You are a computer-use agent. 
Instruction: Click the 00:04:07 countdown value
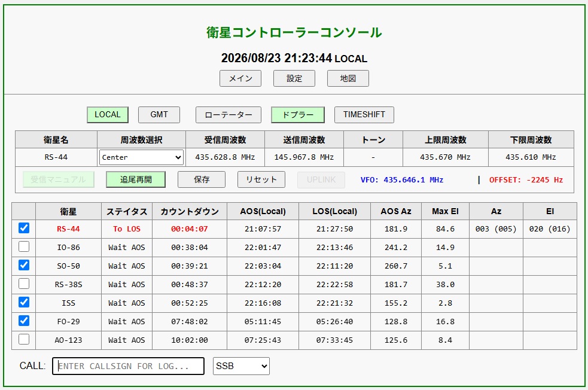point(190,228)
